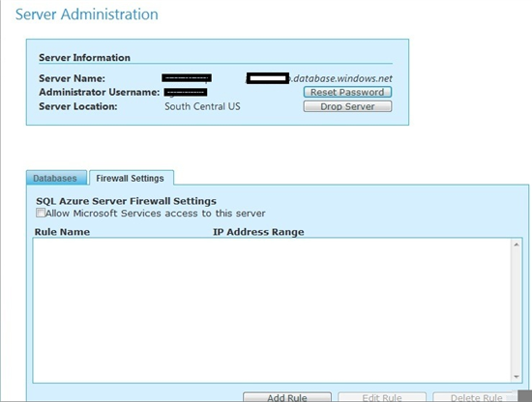
Task: Click the rule list scroll down arrow
Action: point(517,377)
